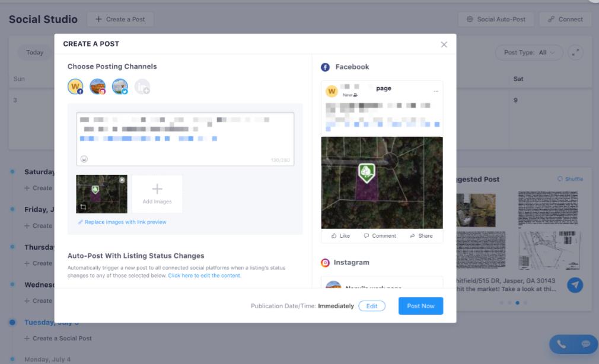Add the LinkedIn channel

142,87
